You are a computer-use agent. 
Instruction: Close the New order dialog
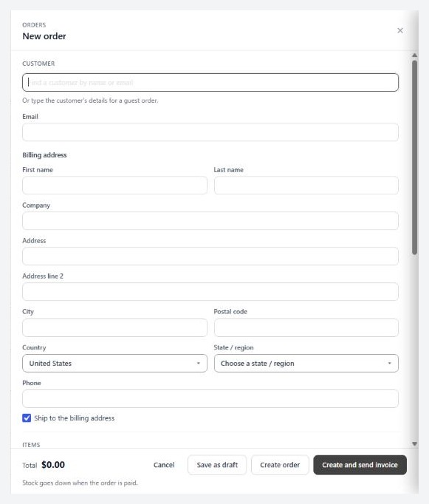[399, 30]
